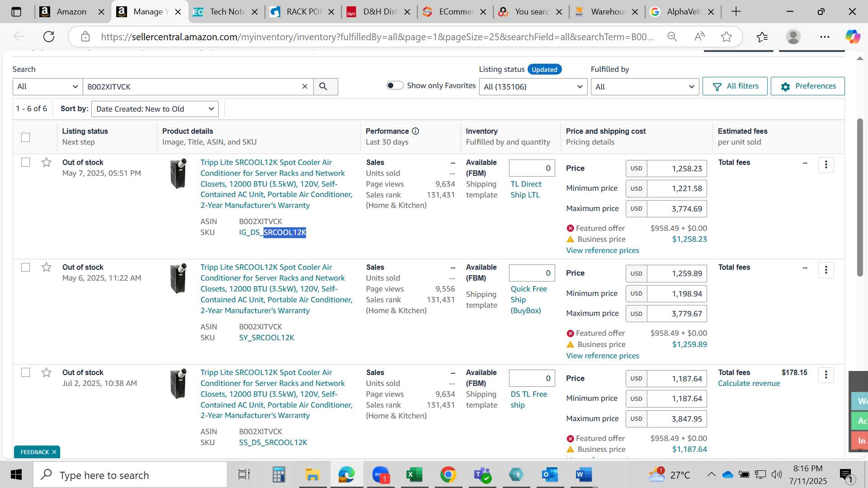868x488 pixels.
Task: Open Outlook from the taskbar
Action: coord(550,474)
